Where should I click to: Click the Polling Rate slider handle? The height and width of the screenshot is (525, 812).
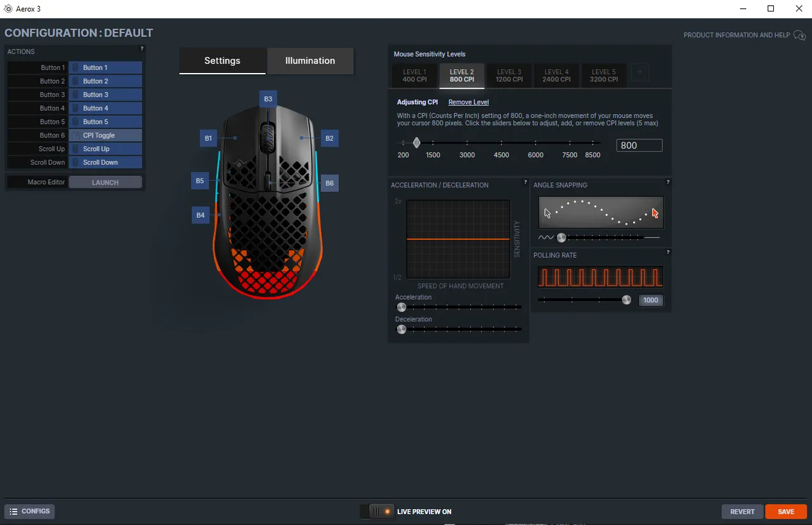click(627, 300)
